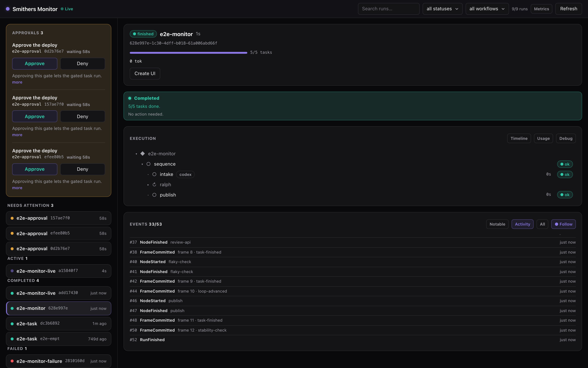Expand more under approval 0d2b76e7
Screen dimensions: 588x368
click(x=17, y=82)
